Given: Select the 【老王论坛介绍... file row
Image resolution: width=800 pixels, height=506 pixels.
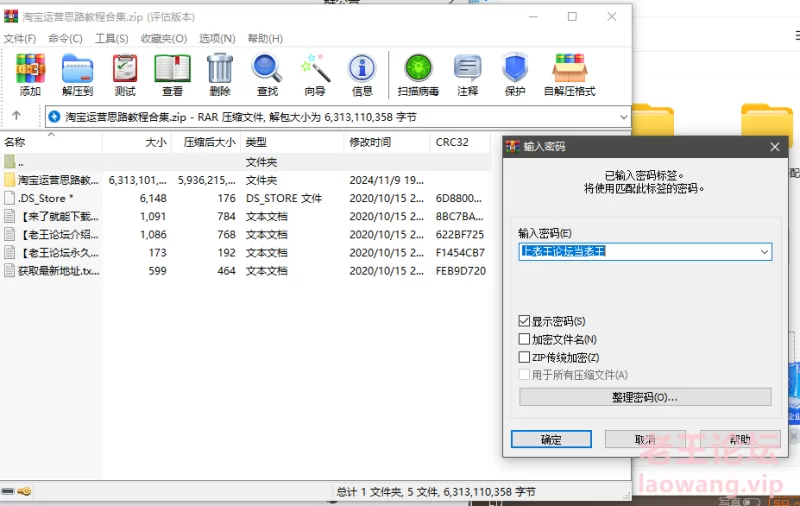Looking at the screenshot, I should pyautogui.click(x=245, y=235).
